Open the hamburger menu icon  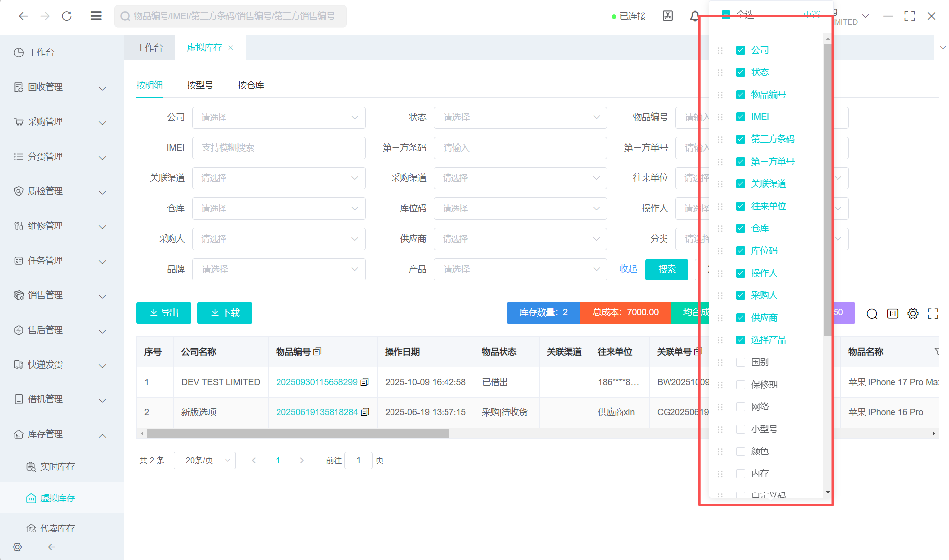(x=96, y=16)
